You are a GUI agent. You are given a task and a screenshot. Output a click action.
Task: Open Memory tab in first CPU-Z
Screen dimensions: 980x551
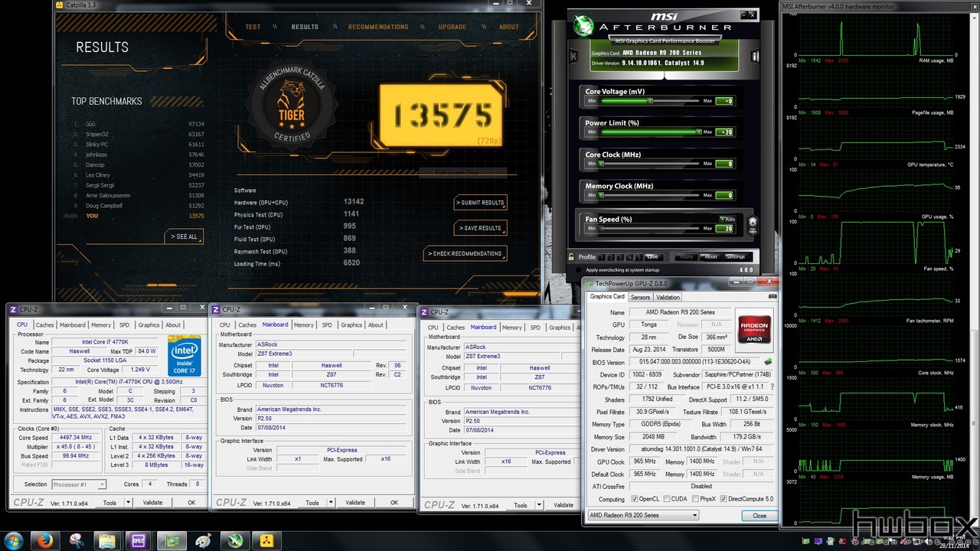(x=102, y=325)
